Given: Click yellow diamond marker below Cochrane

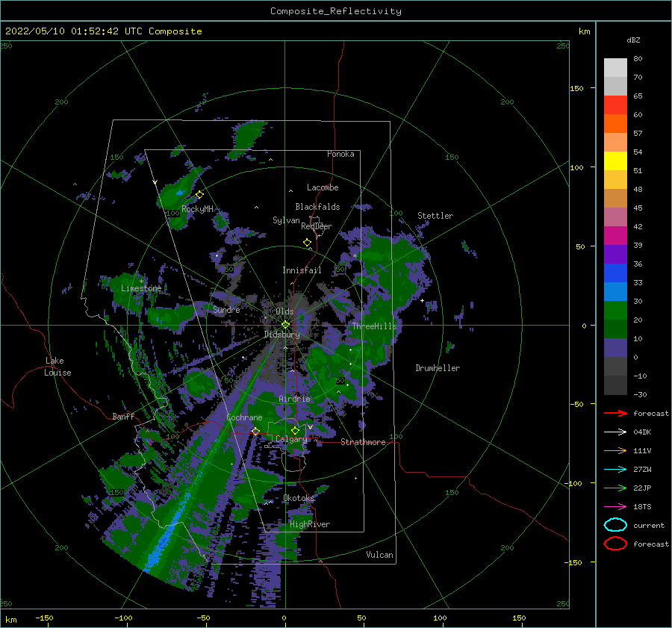Looking at the screenshot, I should click(x=255, y=431).
